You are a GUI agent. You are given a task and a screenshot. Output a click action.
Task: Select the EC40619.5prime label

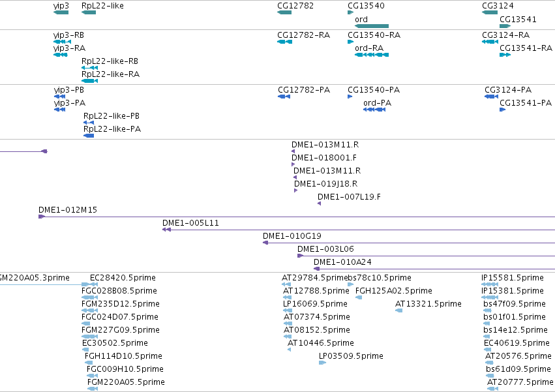point(517,343)
